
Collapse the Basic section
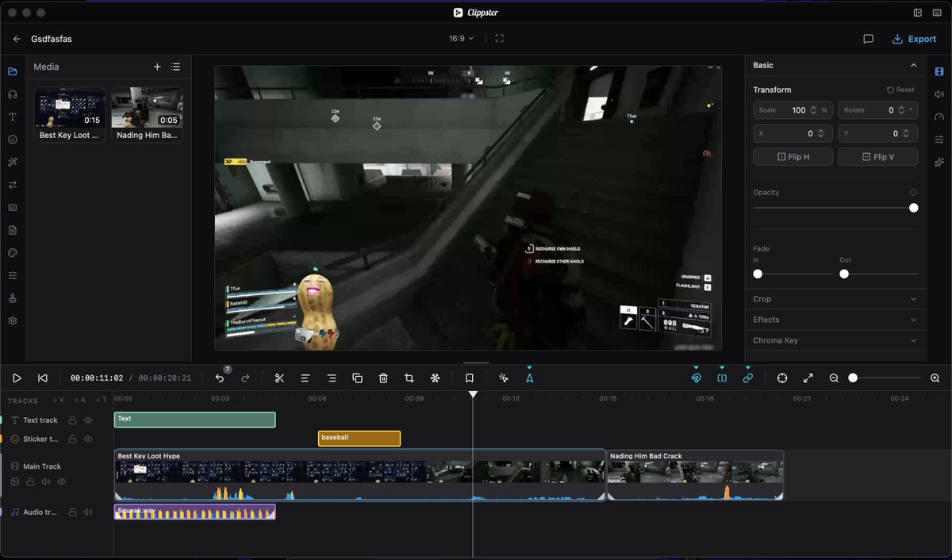(913, 65)
